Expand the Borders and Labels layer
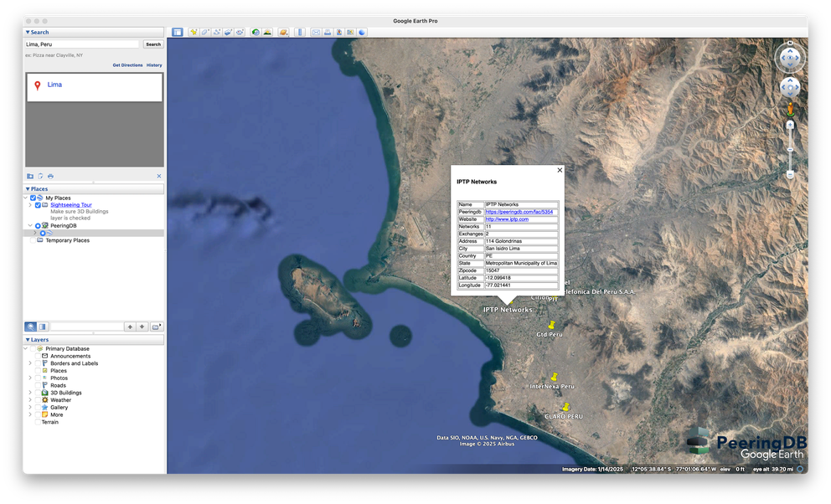 (x=30, y=363)
